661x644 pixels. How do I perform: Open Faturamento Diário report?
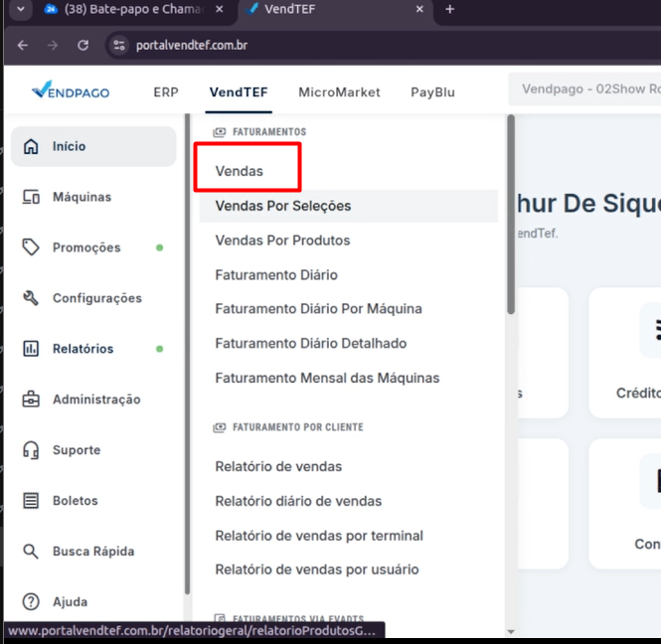[x=276, y=275]
